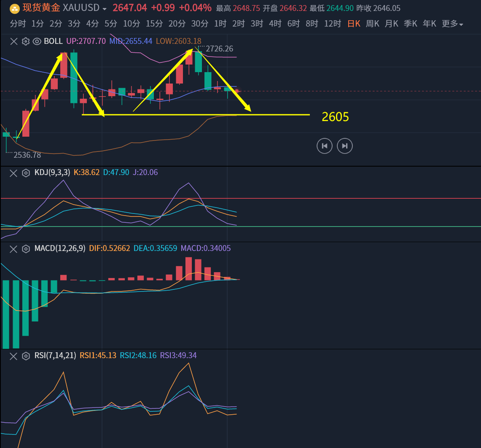
Task: Toggle BOLL indicator visibility eye icon
Action: click(x=37, y=41)
